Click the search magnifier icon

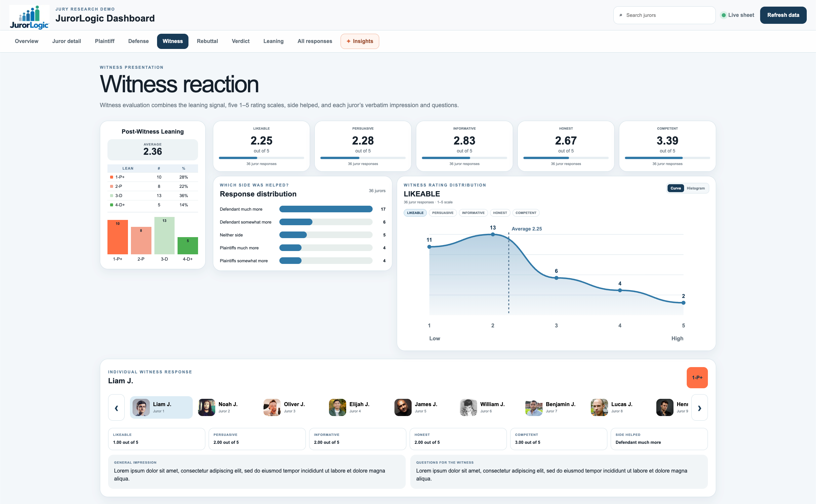pos(621,15)
